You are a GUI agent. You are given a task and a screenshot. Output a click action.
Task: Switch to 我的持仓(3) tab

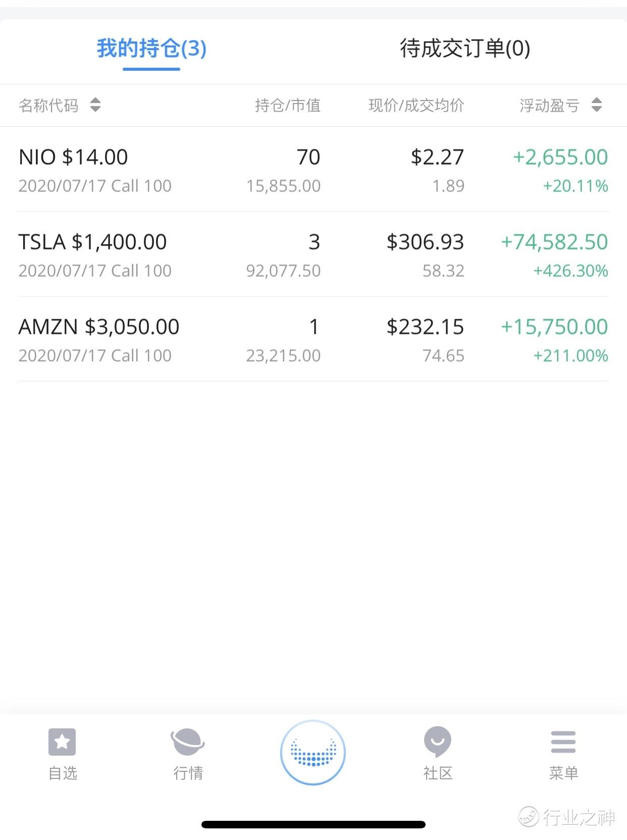point(151,49)
